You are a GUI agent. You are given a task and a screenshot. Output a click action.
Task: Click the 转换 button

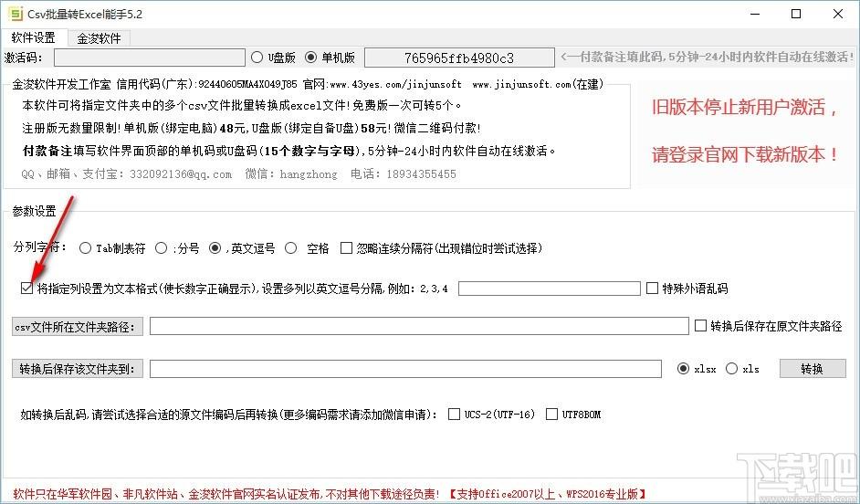(812, 369)
